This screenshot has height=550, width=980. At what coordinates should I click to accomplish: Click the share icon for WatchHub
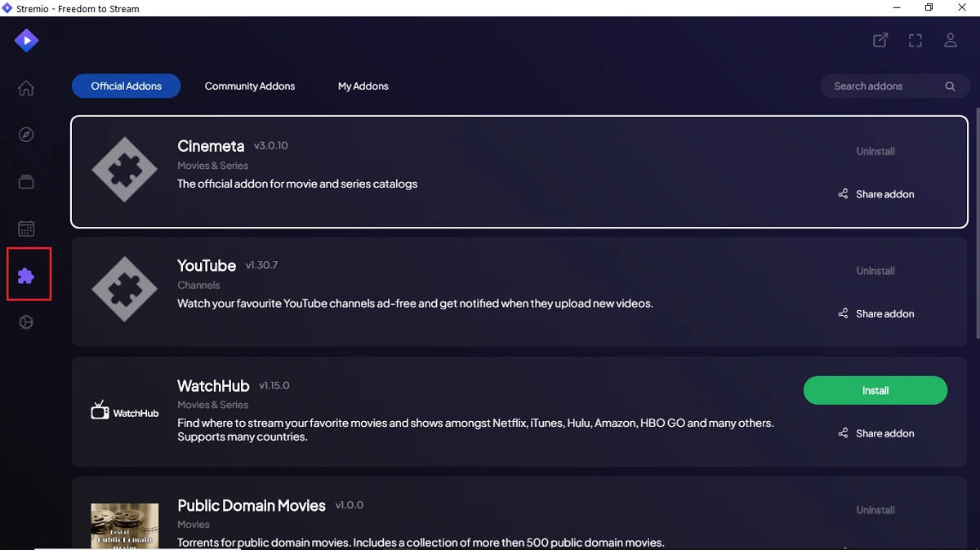tap(843, 433)
